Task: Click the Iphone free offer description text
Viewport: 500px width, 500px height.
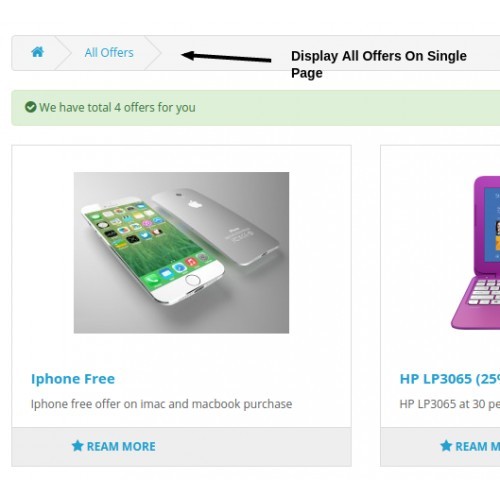Action: (x=161, y=404)
